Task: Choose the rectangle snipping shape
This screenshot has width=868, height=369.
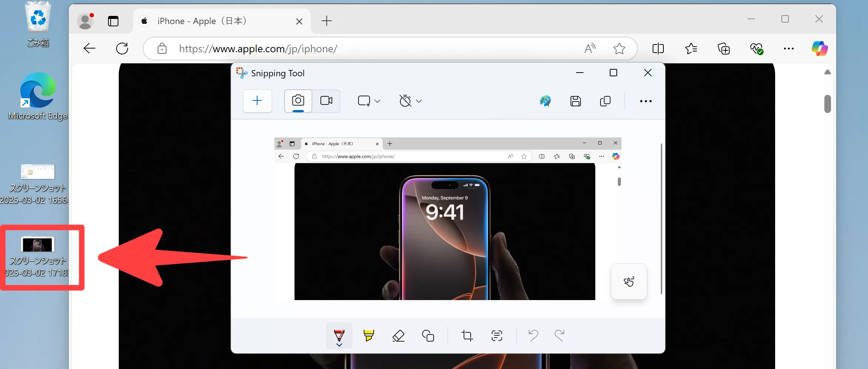Action: pyautogui.click(x=364, y=101)
